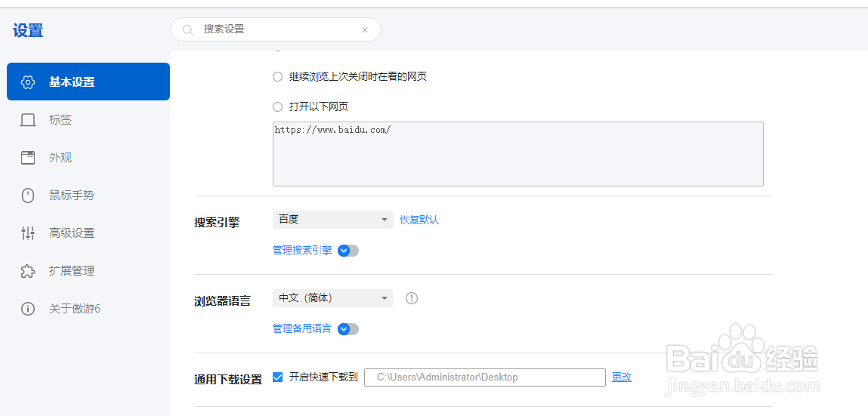Expand the manage backup languages toggle
The width and height of the screenshot is (868, 416).
pos(348,329)
